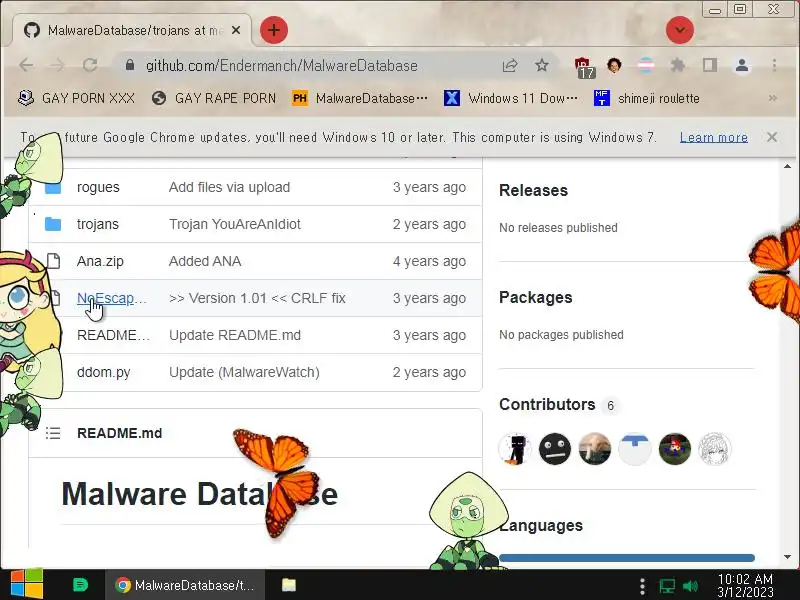This screenshot has height=600, width=800.
Task: Go forward with the forward arrow
Action: click(58, 65)
